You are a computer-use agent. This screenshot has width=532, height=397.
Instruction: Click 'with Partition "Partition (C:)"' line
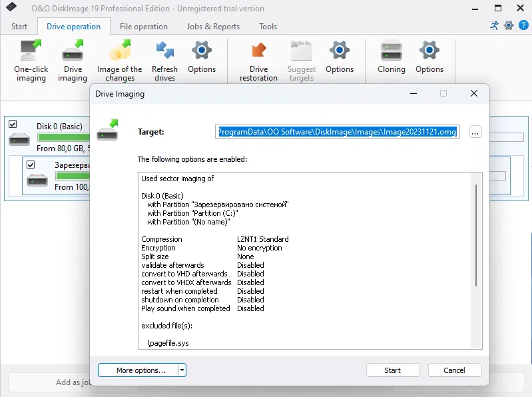pos(192,213)
